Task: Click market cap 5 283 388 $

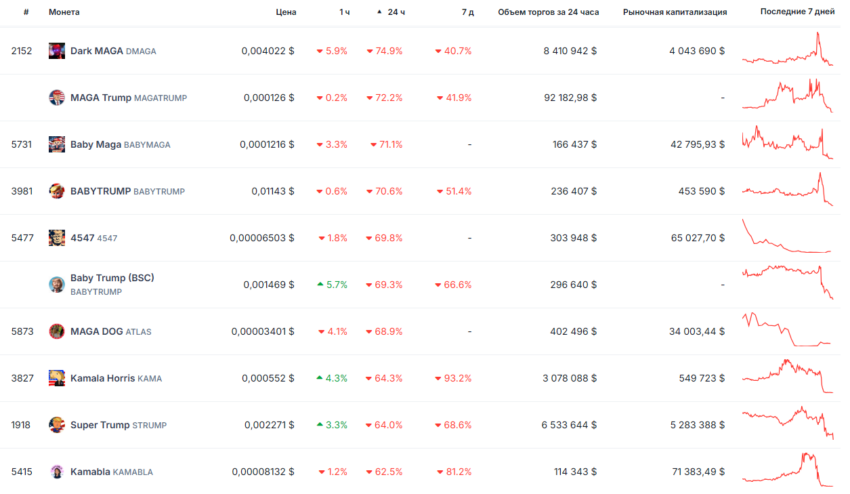Action: click(x=698, y=425)
